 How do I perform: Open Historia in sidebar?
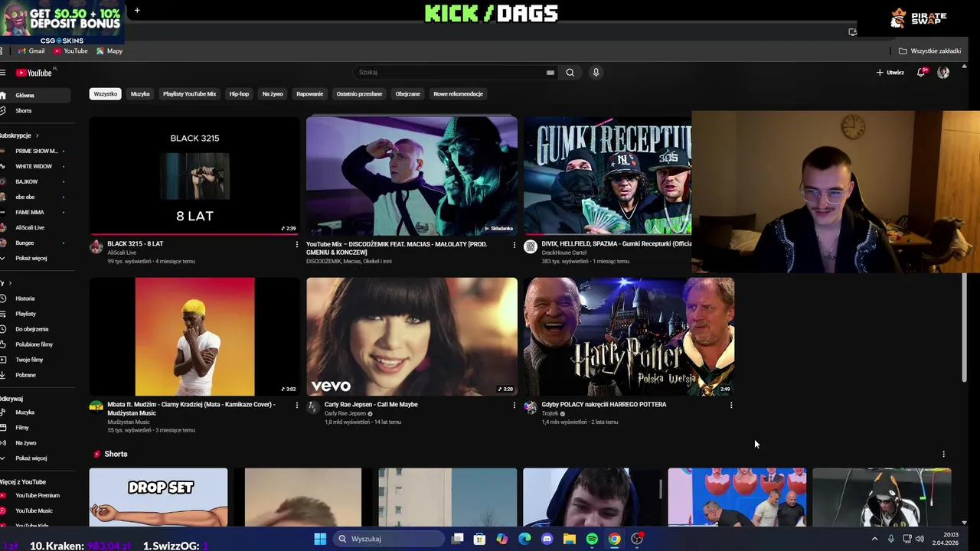point(35,298)
